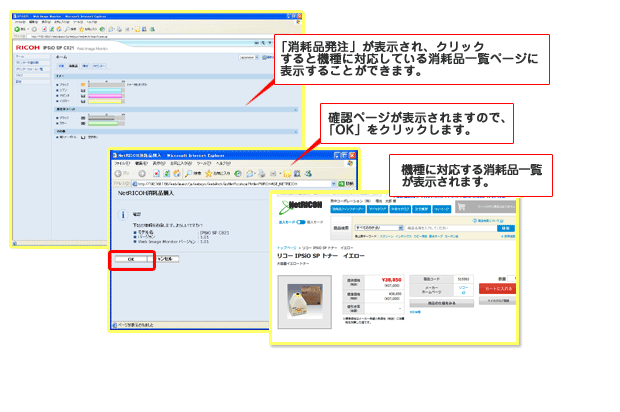Open language dropdown in Web Image Monitor
The width and height of the screenshot is (620, 412).
pos(249,57)
